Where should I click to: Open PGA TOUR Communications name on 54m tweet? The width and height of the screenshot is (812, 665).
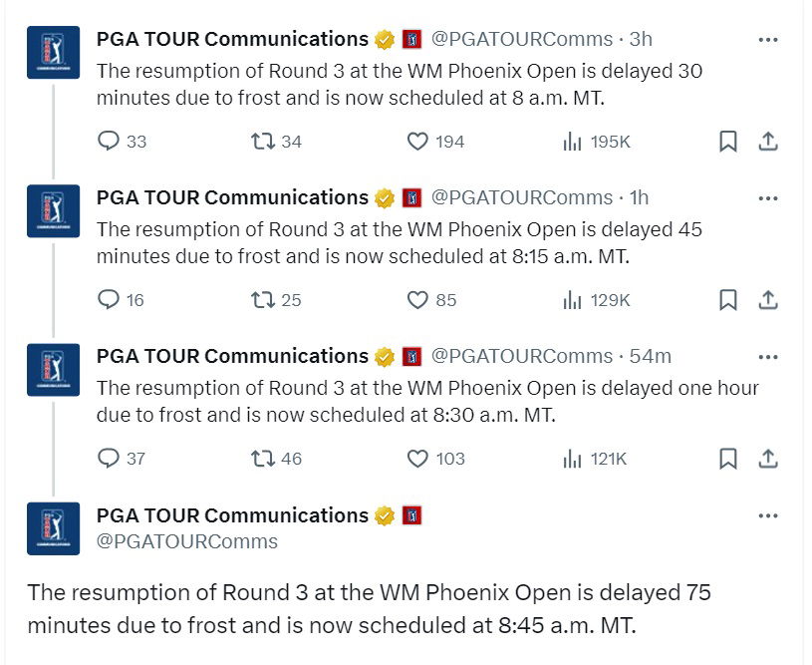click(232, 356)
